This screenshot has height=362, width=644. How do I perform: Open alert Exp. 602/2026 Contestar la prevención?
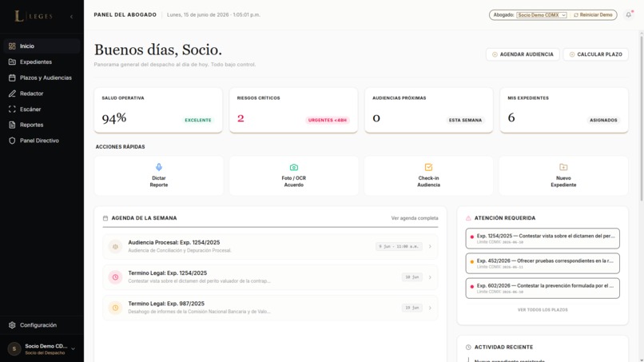click(543, 288)
